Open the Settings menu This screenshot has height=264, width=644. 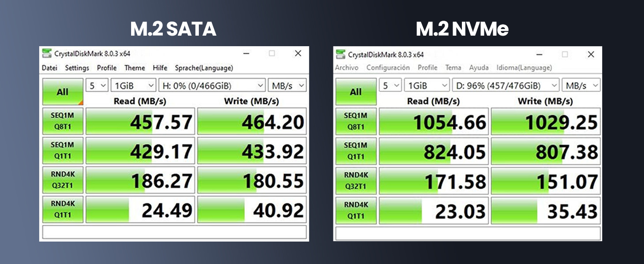point(77,68)
